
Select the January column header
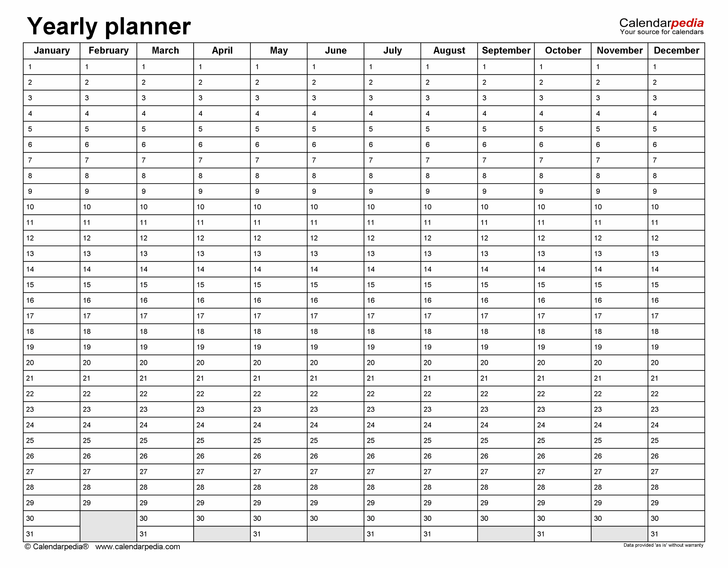tap(52, 51)
